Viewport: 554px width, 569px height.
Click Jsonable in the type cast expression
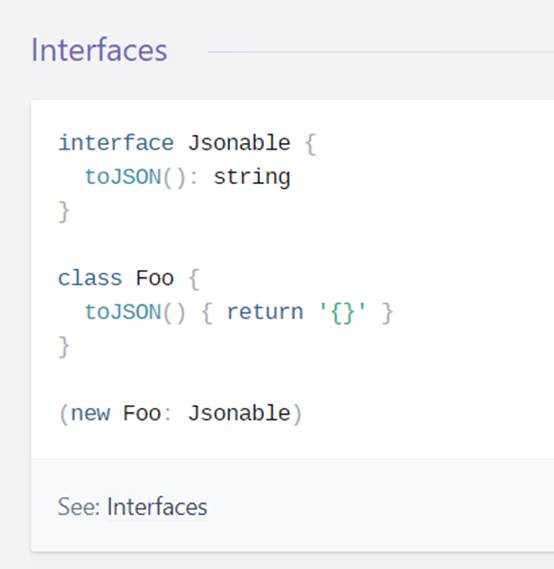click(239, 413)
